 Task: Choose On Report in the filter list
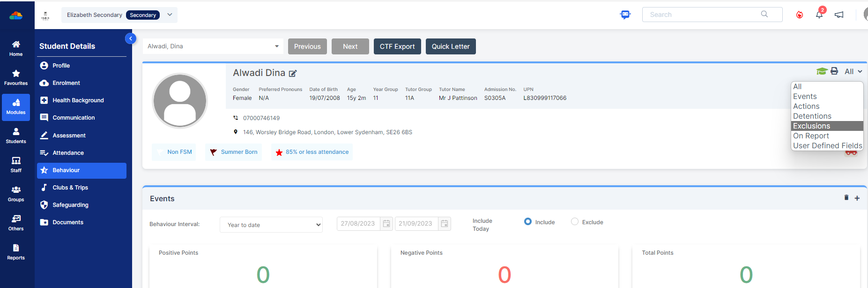827,136
